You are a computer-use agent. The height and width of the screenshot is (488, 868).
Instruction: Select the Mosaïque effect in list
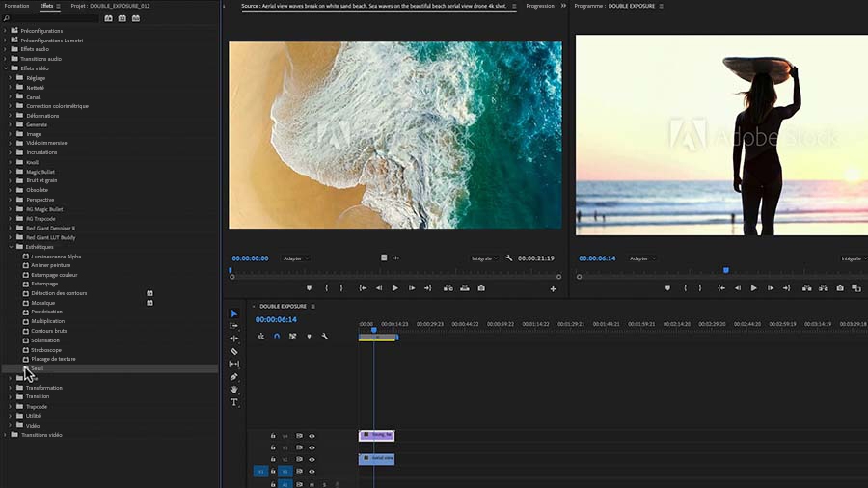click(x=43, y=303)
